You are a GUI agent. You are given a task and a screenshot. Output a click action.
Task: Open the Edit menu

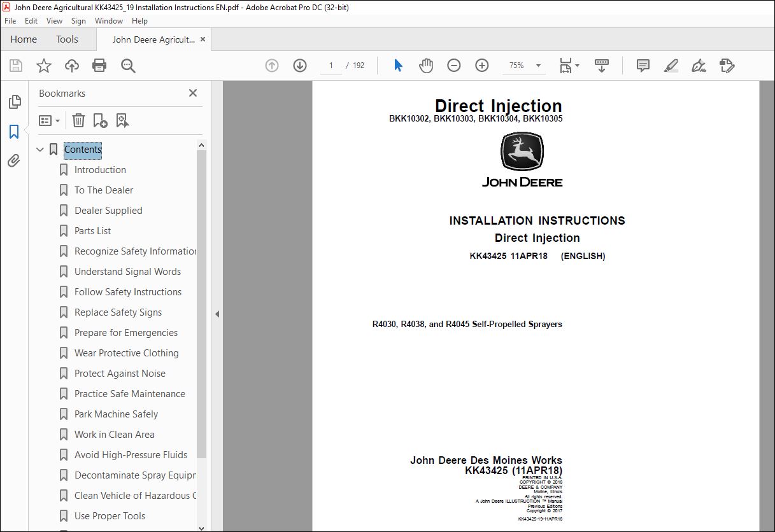(31, 21)
